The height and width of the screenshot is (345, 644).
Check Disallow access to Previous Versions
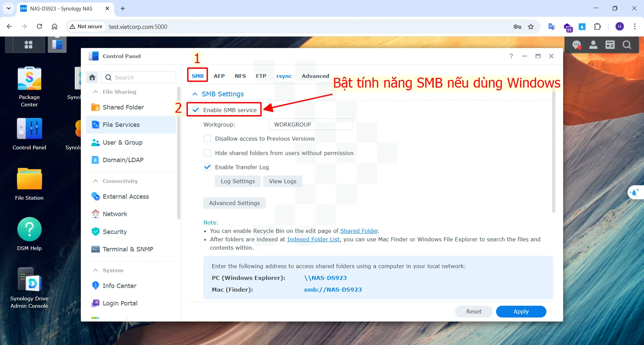click(208, 139)
